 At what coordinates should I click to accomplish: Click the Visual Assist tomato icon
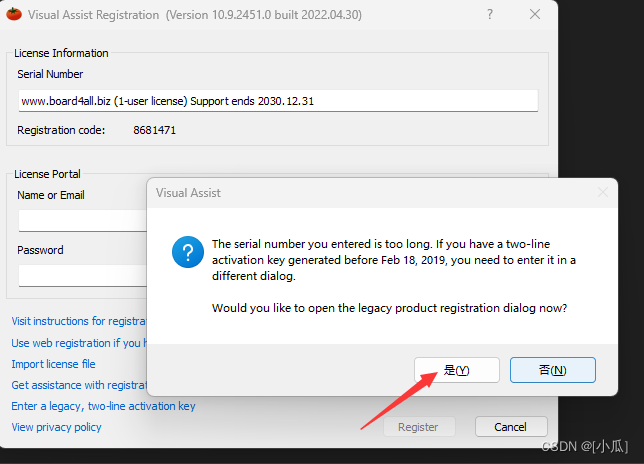pos(14,14)
